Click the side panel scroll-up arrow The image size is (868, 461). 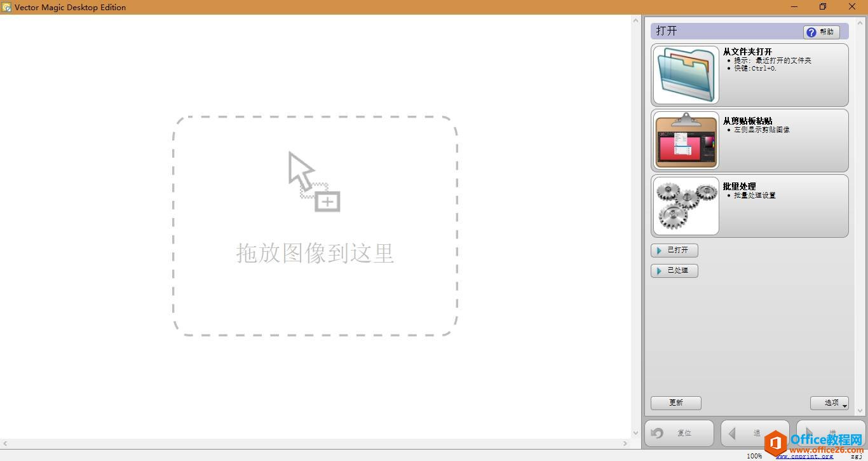(861, 22)
